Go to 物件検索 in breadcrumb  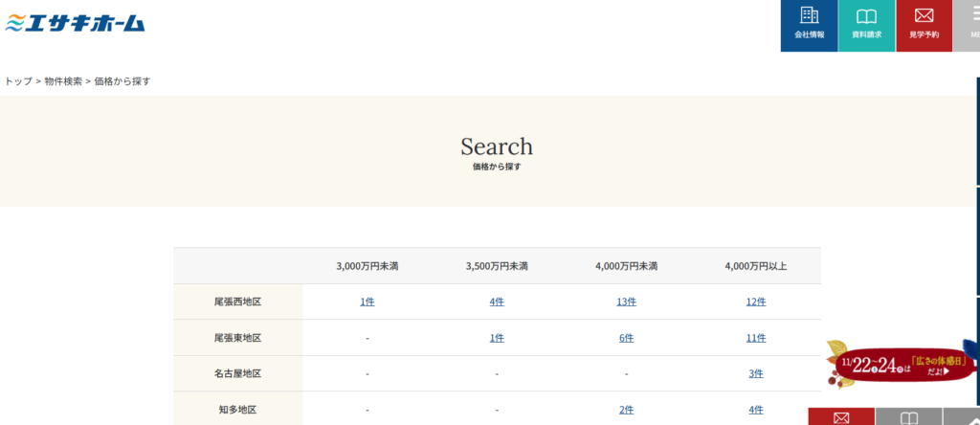click(x=63, y=81)
